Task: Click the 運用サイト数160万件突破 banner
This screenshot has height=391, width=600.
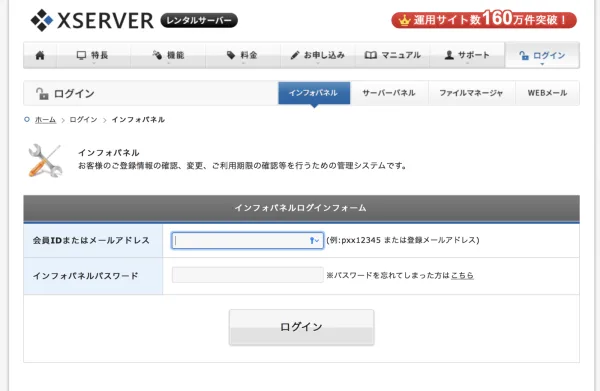Action: point(484,20)
